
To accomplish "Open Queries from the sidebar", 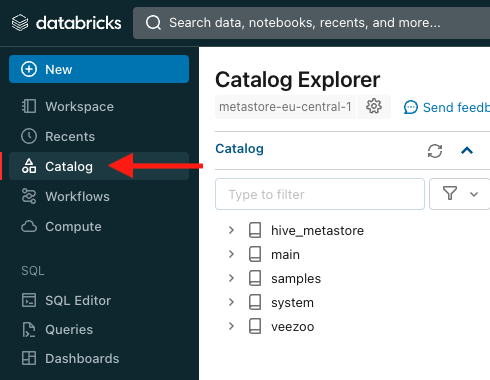I will coord(99,330).
